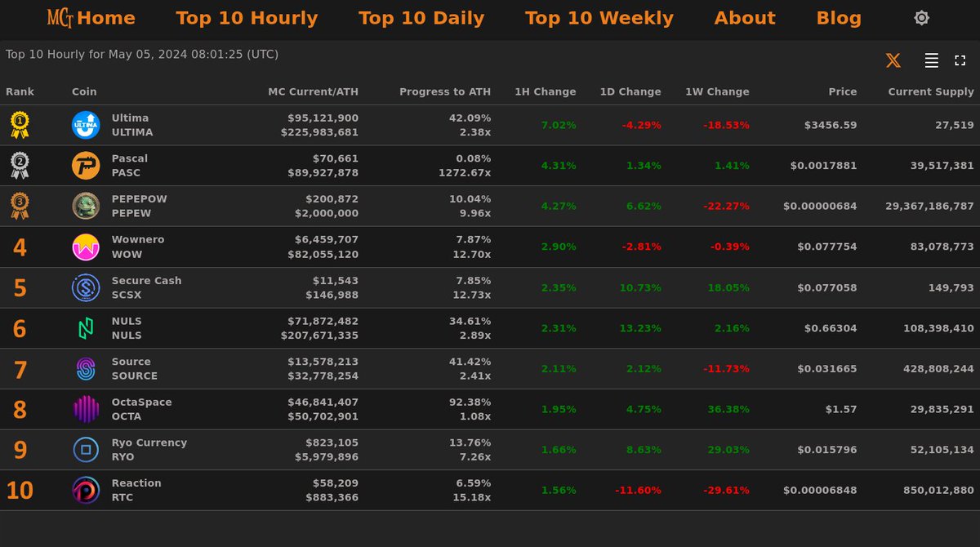
Task: Sort by 1W Change column header
Action: 717,91
